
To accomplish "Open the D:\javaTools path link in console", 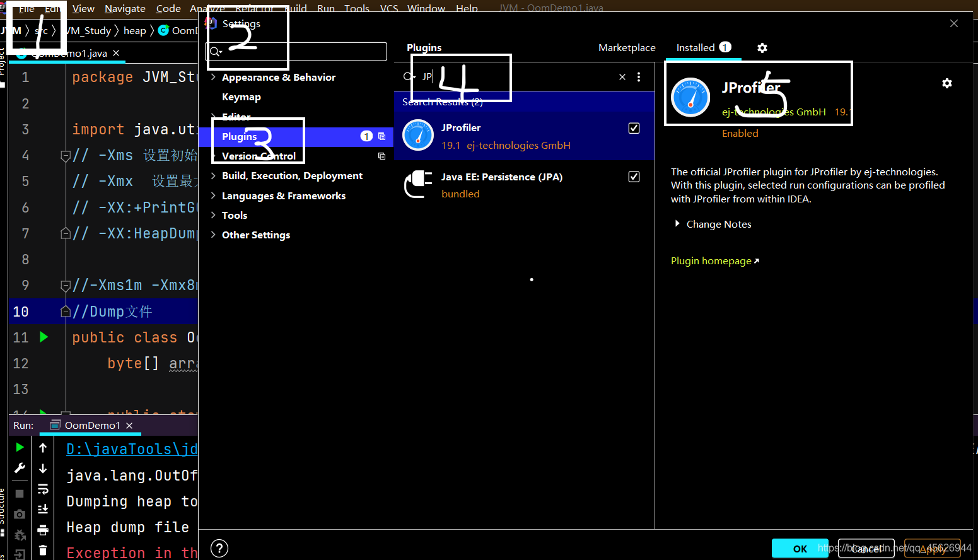I will (132, 449).
